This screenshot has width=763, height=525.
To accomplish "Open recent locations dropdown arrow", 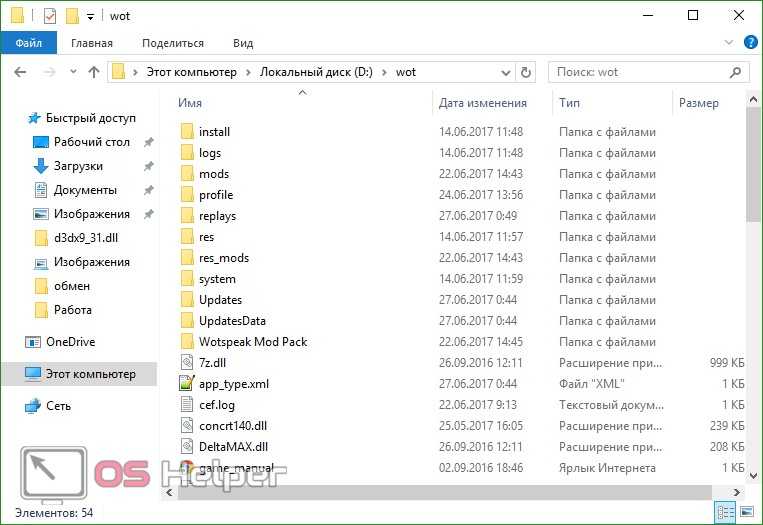I will pos(73,72).
